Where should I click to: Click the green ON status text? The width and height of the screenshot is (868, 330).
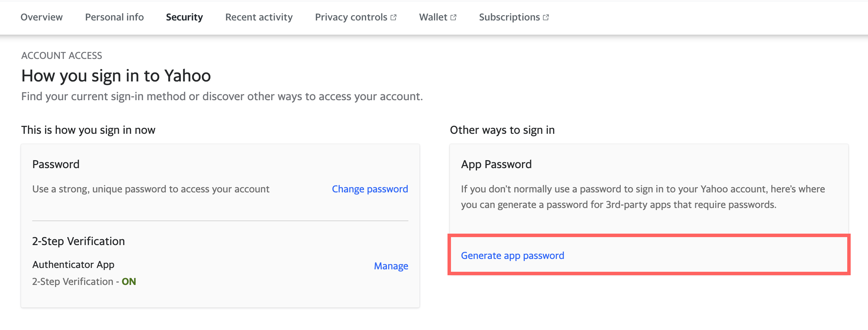[129, 281]
